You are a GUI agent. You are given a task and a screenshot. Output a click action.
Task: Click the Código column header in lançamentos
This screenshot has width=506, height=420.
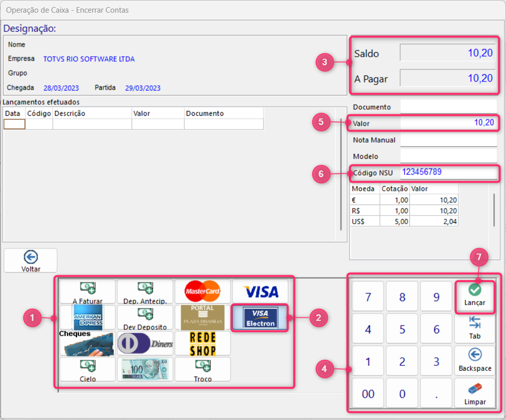[39, 113]
